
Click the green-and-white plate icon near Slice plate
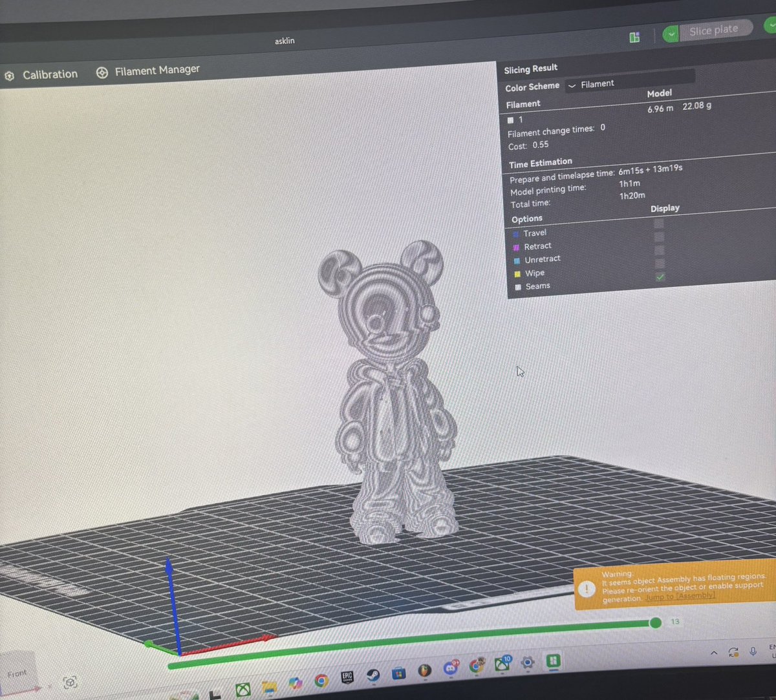(x=634, y=37)
